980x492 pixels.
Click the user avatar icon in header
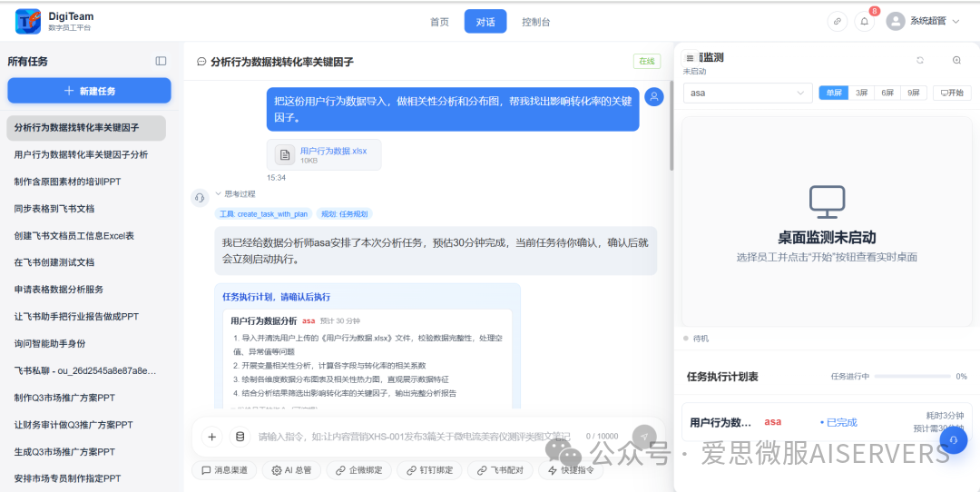tap(895, 21)
